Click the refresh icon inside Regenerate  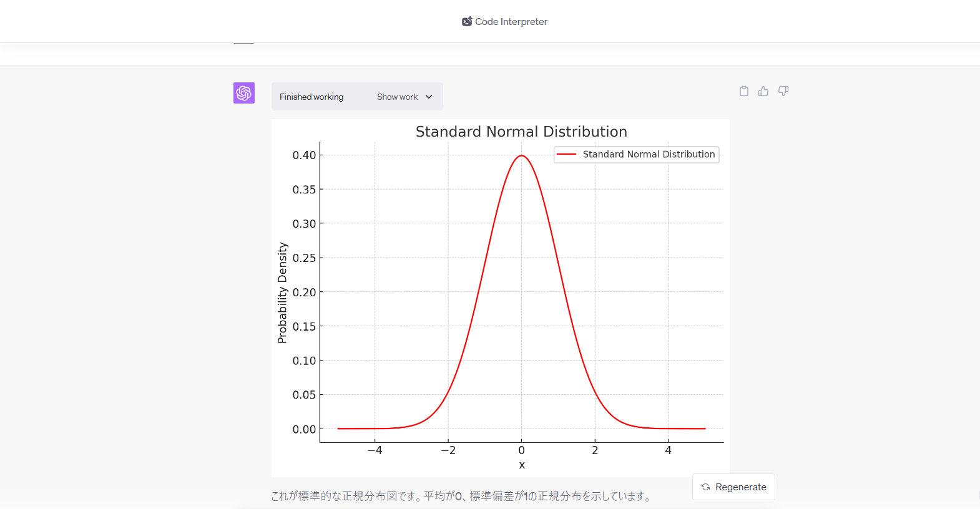coord(705,487)
